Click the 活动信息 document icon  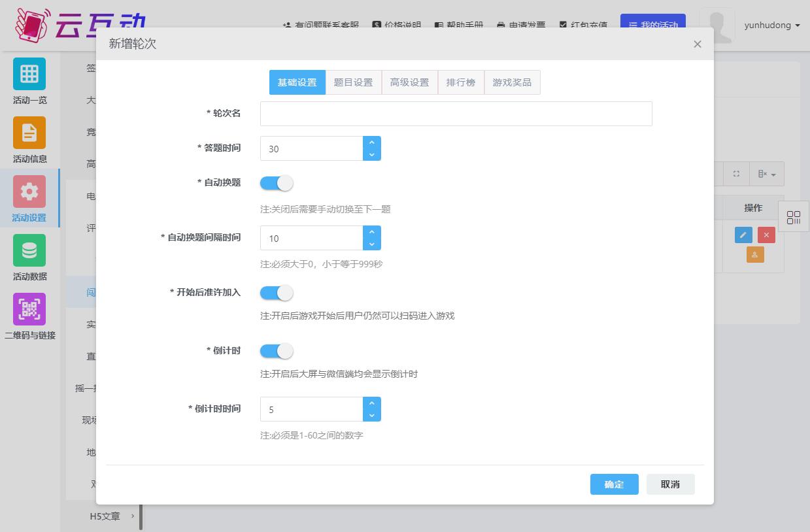tap(29, 133)
